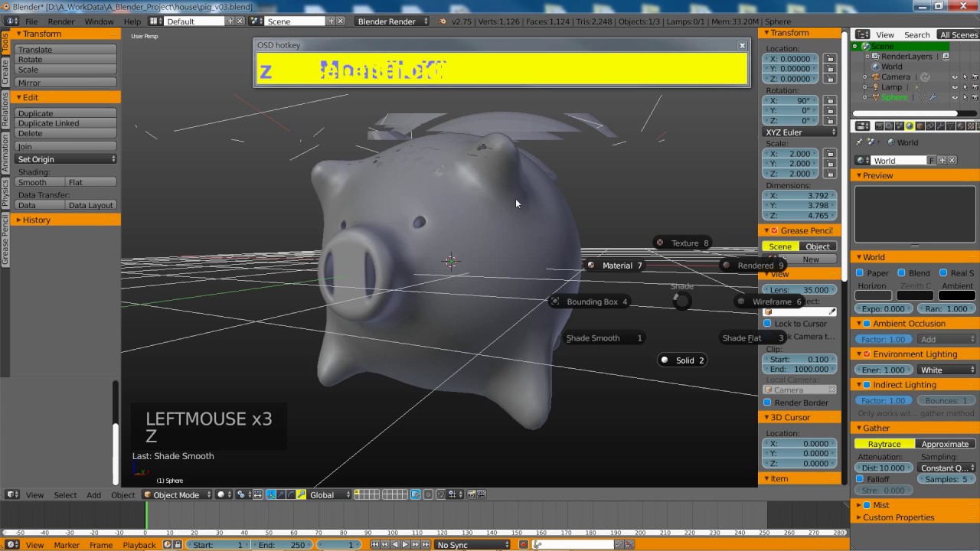Click the Smooth shading button
This screenshot has height=551, width=980.
click(39, 182)
